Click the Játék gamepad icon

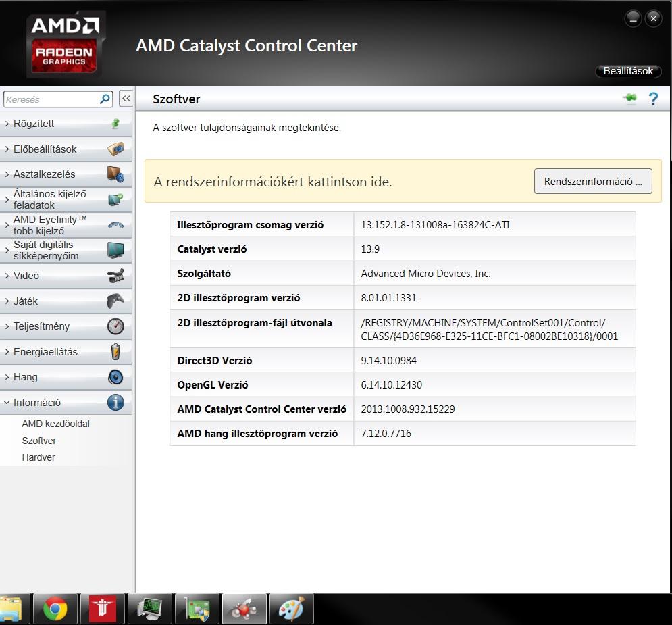pos(115,301)
